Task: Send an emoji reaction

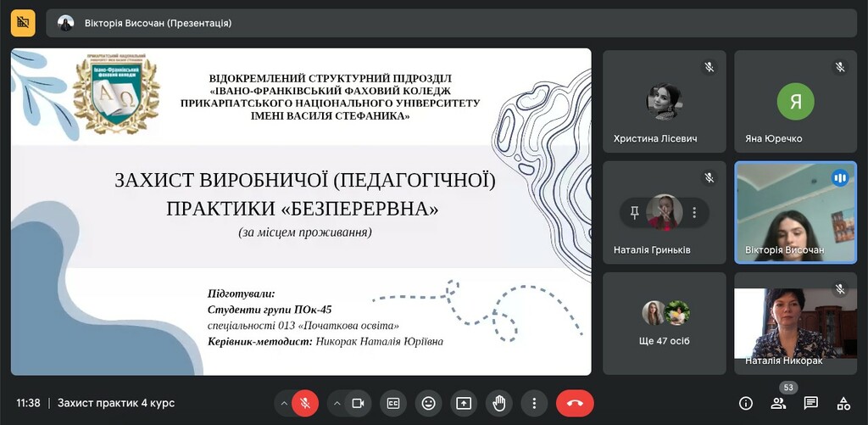Action: coord(428,403)
